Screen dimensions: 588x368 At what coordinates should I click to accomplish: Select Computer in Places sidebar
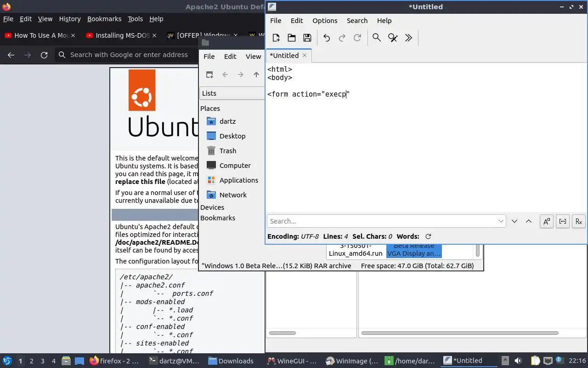pyautogui.click(x=235, y=166)
